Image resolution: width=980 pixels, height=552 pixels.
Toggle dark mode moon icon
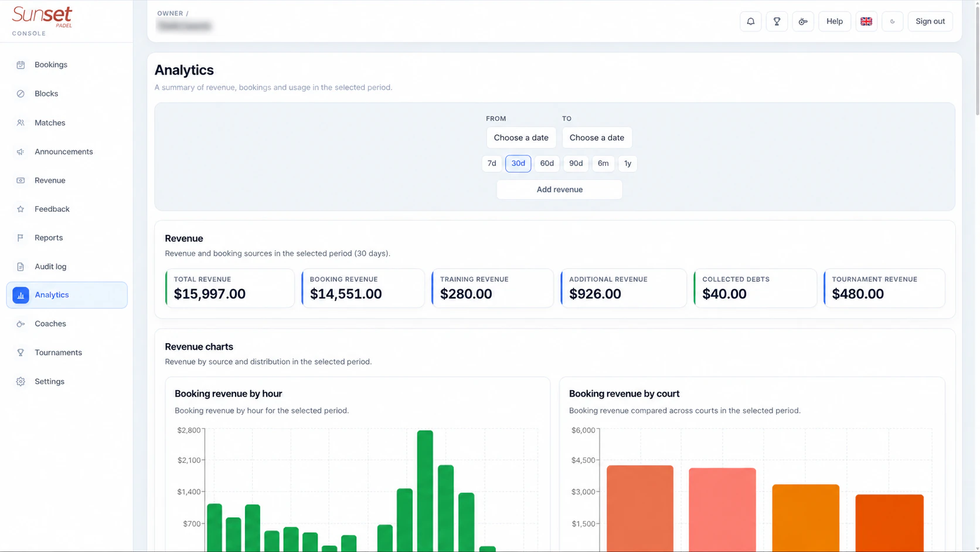point(893,22)
